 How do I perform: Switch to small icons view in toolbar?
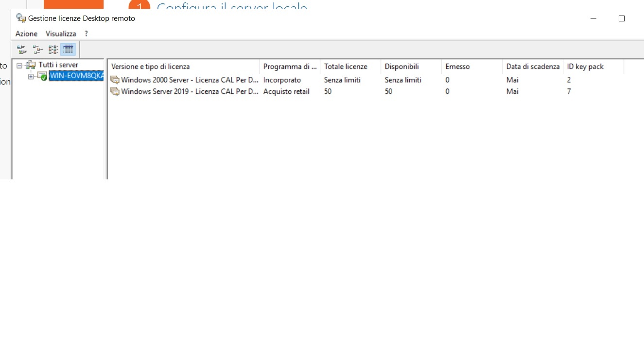point(37,49)
